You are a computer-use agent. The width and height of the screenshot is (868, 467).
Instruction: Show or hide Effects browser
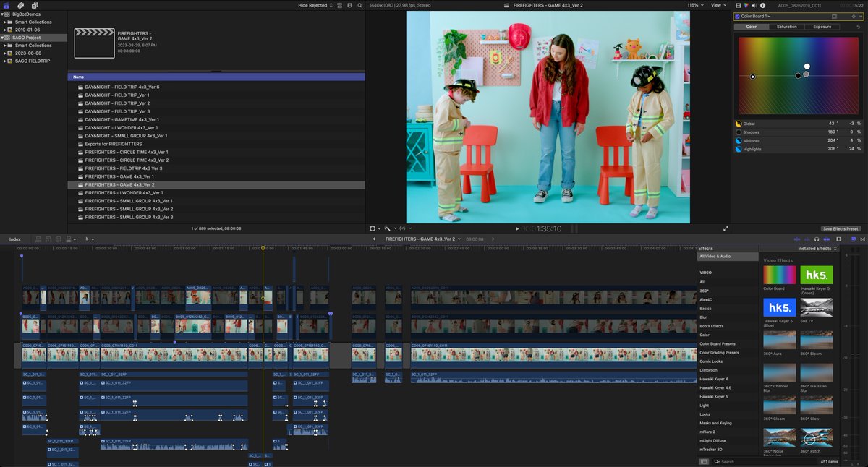[854, 239]
